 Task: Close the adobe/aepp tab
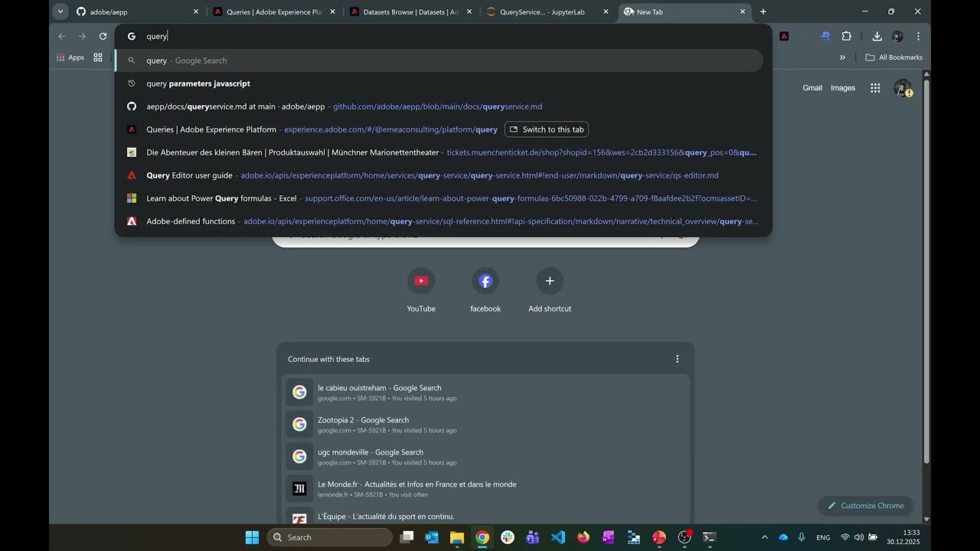pyautogui.click(x=196, y=11)
